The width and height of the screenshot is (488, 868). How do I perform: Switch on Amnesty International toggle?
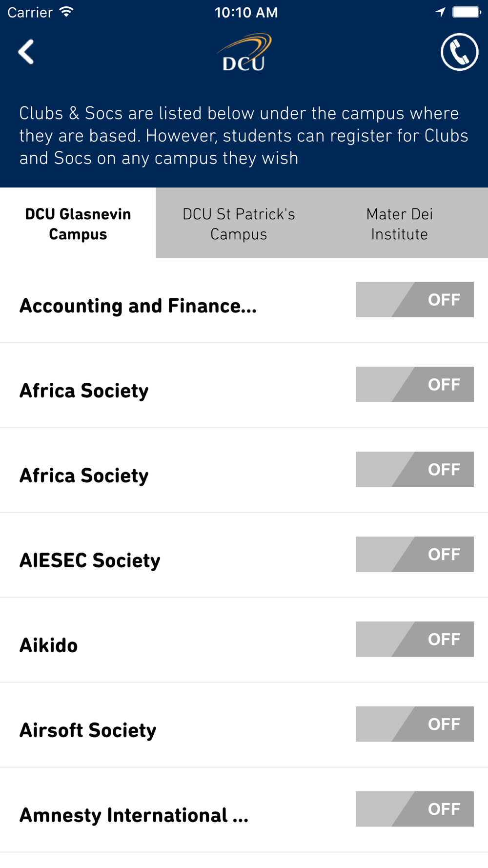pyautogui.click(x=414, y=809)
